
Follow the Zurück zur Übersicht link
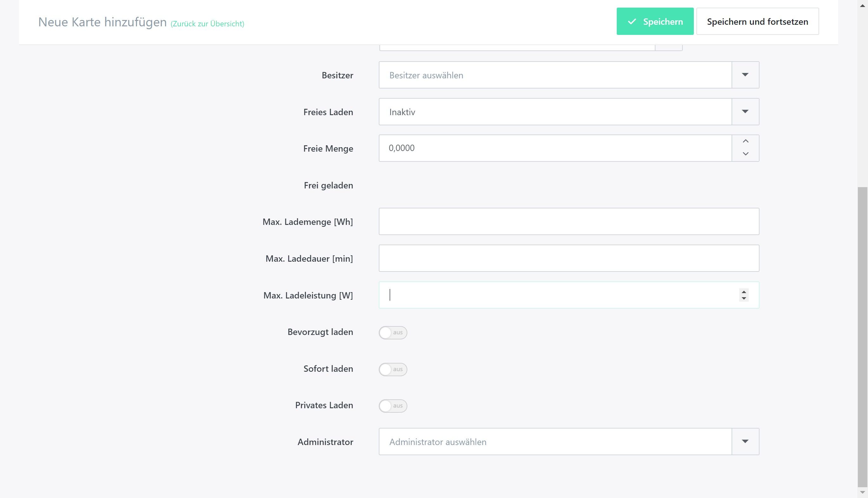tap(207, 23)
